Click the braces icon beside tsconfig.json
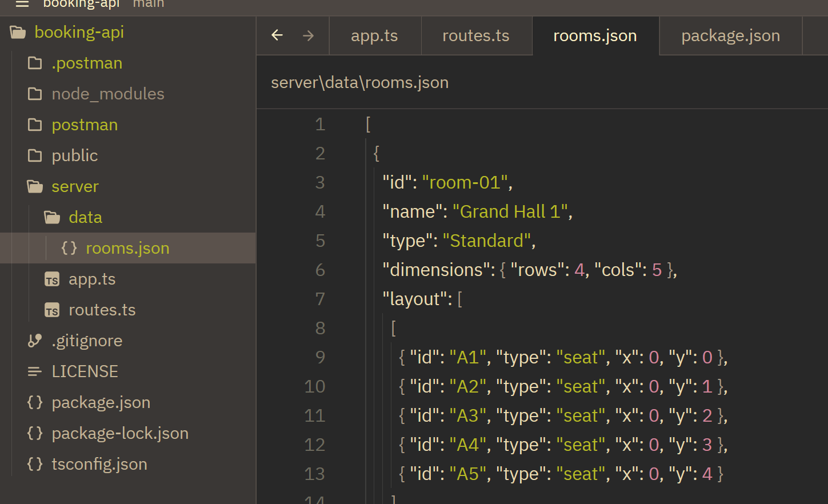The image size is (828, 504). [x=35, y=464]
